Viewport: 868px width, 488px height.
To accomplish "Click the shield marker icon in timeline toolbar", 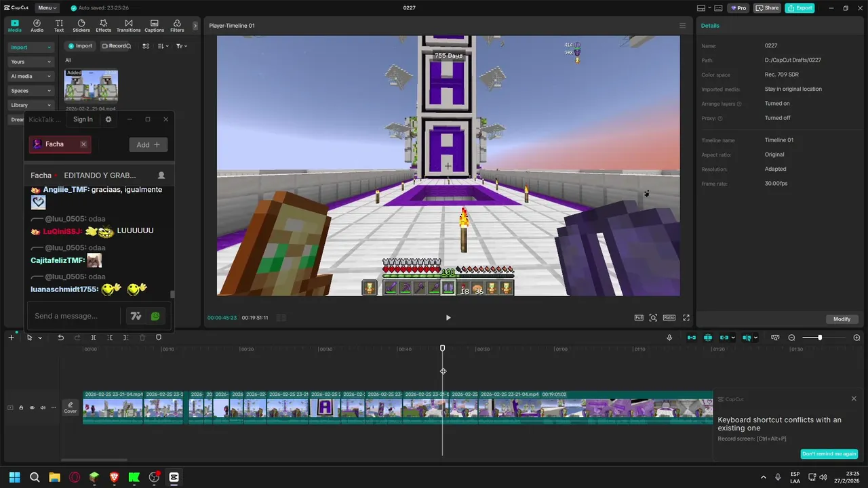I will 159,338.
